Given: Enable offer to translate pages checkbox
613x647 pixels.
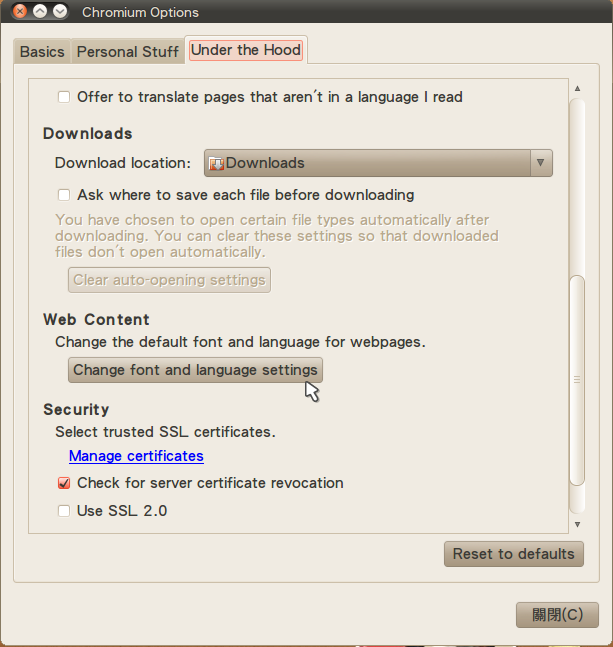Looking at the screenshot, I should click(64, 97).
